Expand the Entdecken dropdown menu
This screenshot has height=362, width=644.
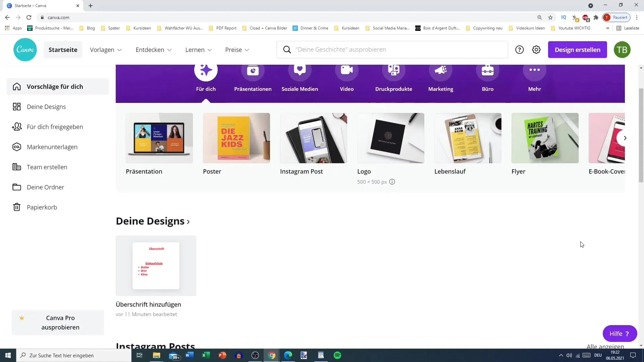click(x=154, y=50)
